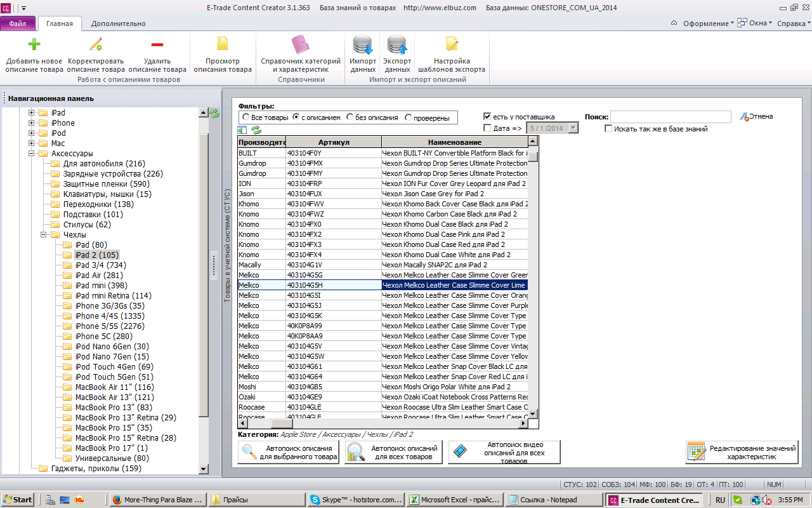Select the 'MacBook Pro 13" Retina (29)' category
Image resolution: width=812 pixels, height=508 pixels.
coord(126,418)
